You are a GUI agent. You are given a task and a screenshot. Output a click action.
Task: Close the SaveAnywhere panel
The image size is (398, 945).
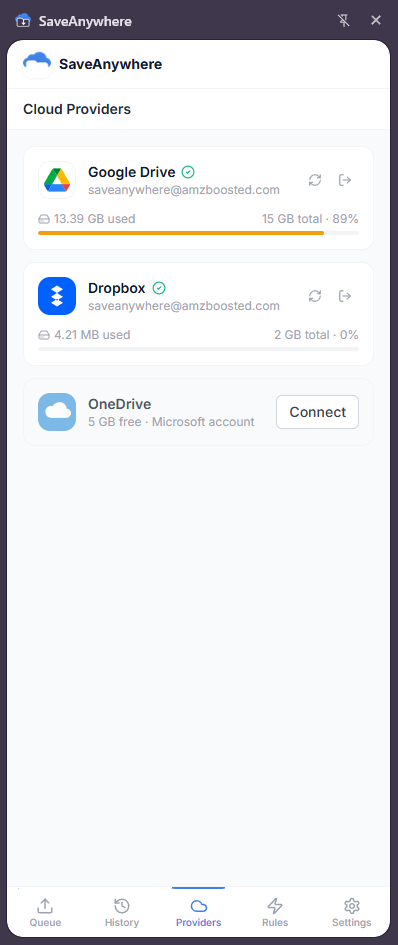coord(376,20)
